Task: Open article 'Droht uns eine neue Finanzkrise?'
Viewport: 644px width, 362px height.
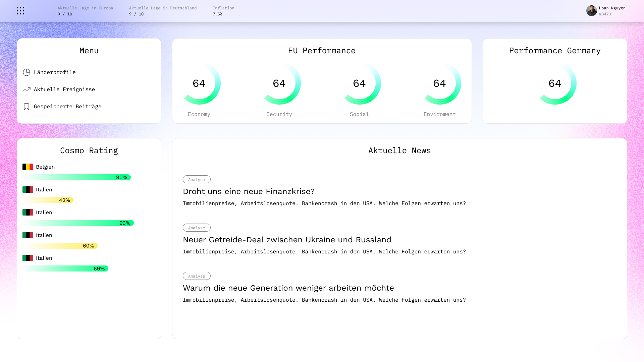Action: [249, 191]
